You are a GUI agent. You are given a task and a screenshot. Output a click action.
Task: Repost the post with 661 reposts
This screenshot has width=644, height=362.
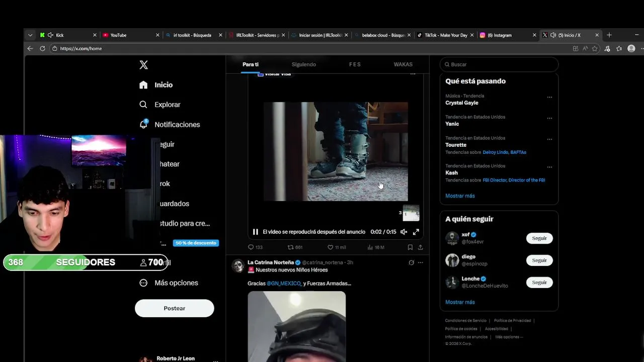tap(295, 247)
